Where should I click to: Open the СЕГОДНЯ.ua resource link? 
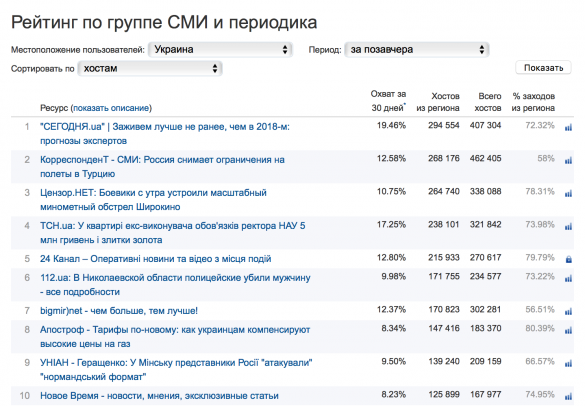click(x=165, y=134)
